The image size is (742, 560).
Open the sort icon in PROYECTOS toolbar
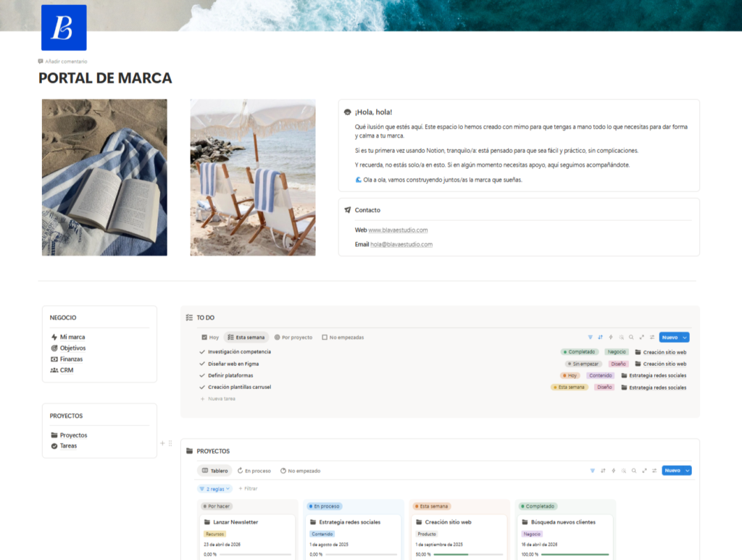point(603,471)
